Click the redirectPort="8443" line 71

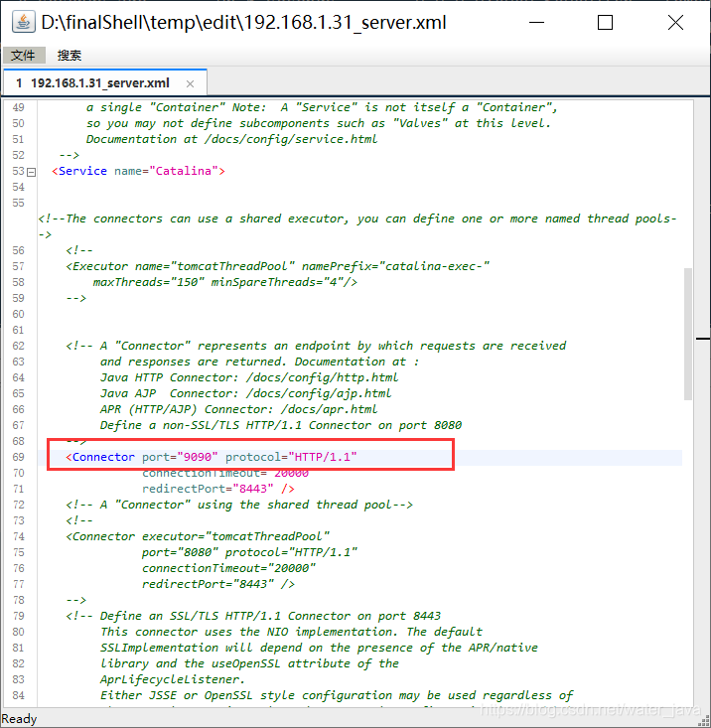click(x=218, y=489)
